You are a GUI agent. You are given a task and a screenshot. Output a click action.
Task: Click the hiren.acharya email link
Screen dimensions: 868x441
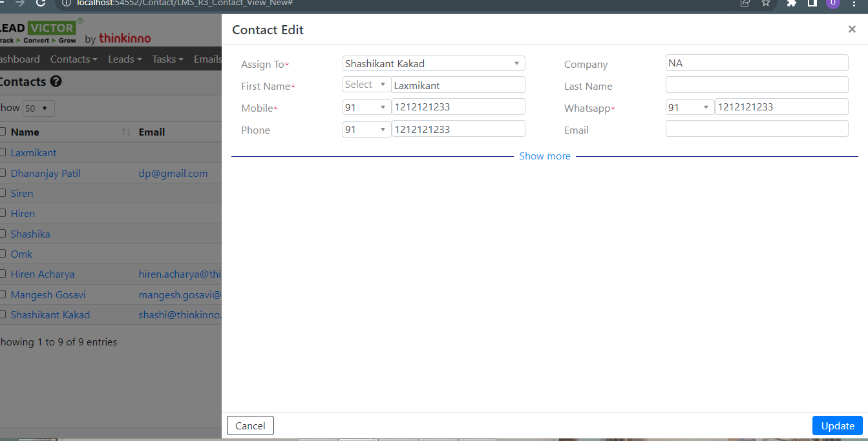[180, 274]
